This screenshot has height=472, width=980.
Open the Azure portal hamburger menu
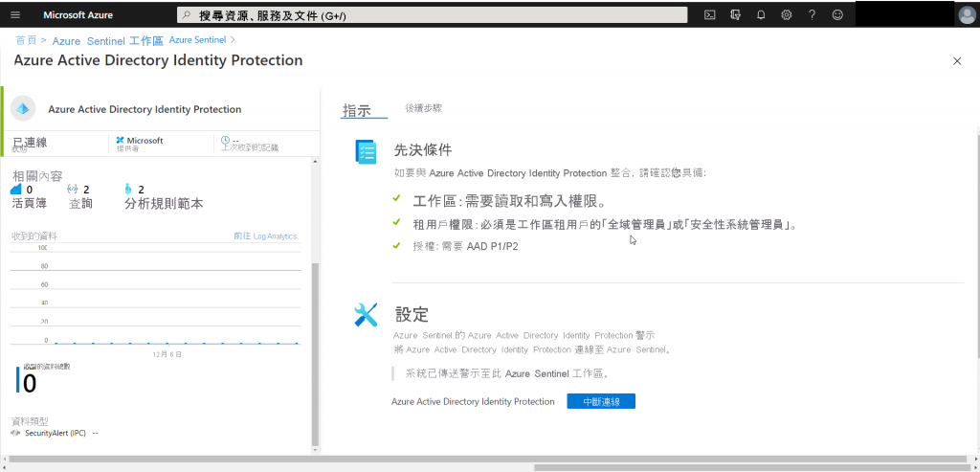(15, 15)
